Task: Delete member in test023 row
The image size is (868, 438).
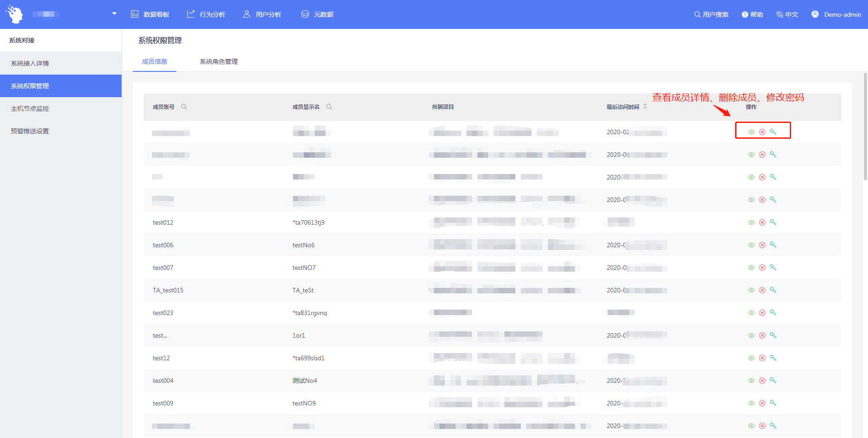Action: click(x=762, y=313)
